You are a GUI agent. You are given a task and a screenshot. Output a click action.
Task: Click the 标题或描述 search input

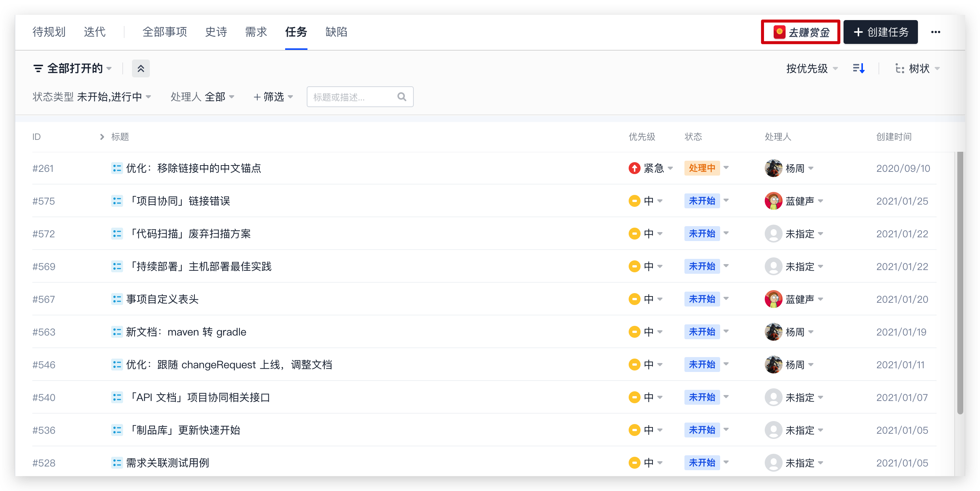(360, 97)
